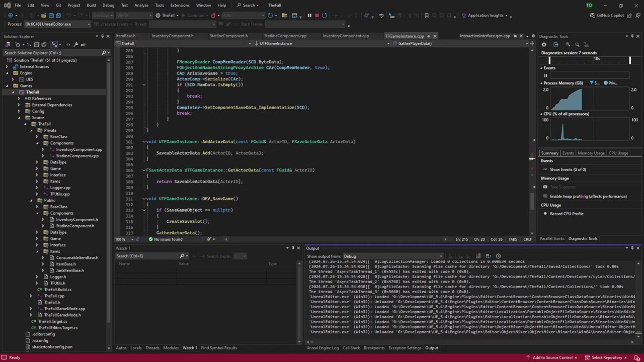Toggle Pause in Diagnostic Events track
The height and width of the screenshot is (362, 644).
[x=545, y=75]
